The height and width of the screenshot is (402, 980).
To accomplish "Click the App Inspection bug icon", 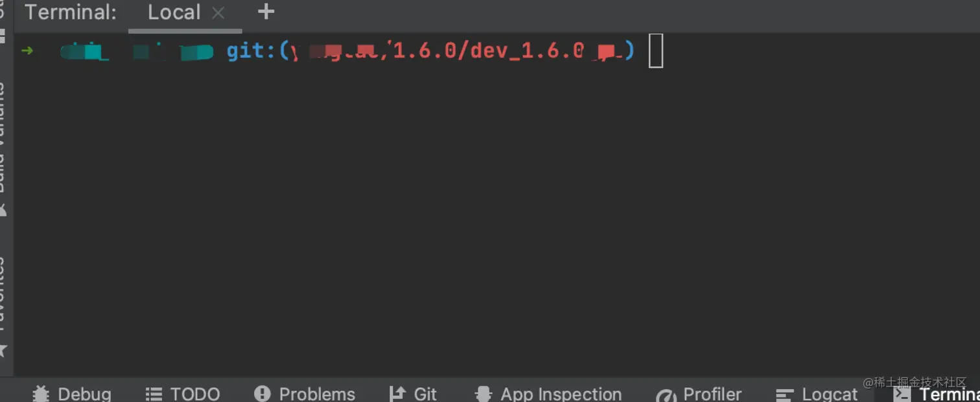I will tap(483, 394).
